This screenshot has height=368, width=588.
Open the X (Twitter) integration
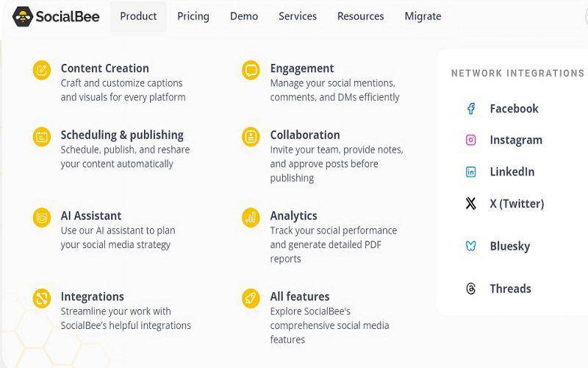[517, 204]
